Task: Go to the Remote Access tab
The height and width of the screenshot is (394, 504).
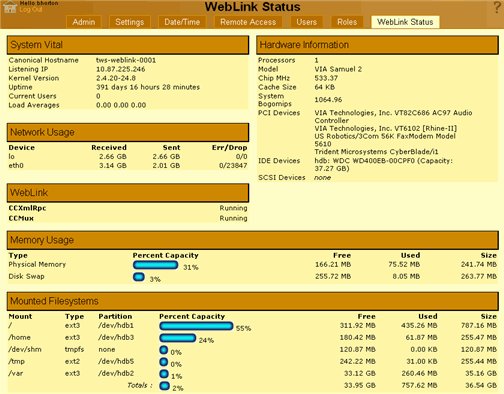Action: tap(248, 22)
